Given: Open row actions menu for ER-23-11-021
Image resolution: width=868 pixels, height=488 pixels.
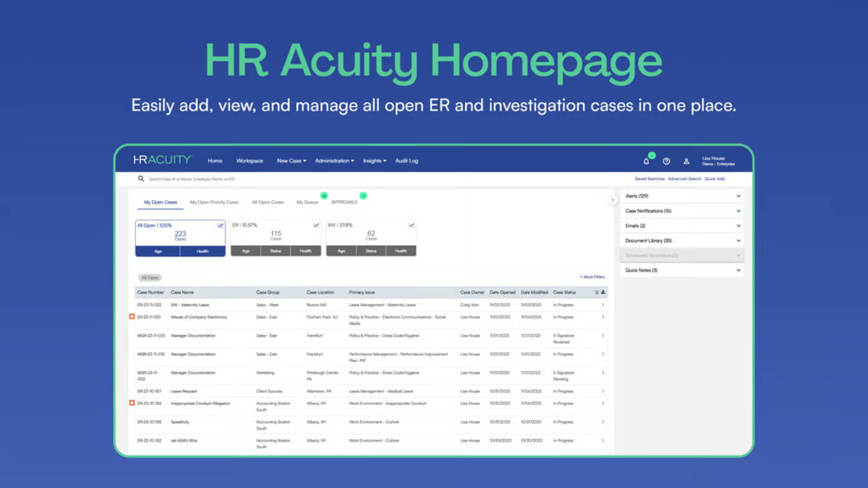Looking at the screenshot, I should [603, 317].
